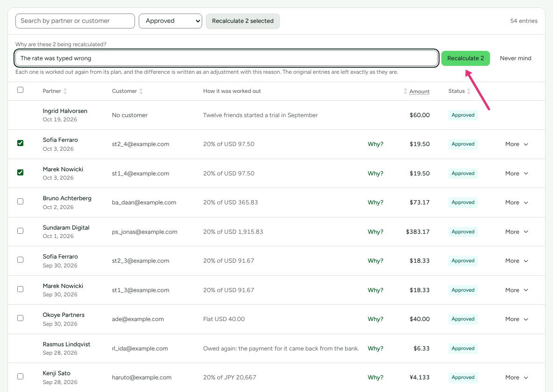This screenshot has height=392, width=553.
Task: Check the Kenji Sato row checkbox
Action: (x=21, y=377)
